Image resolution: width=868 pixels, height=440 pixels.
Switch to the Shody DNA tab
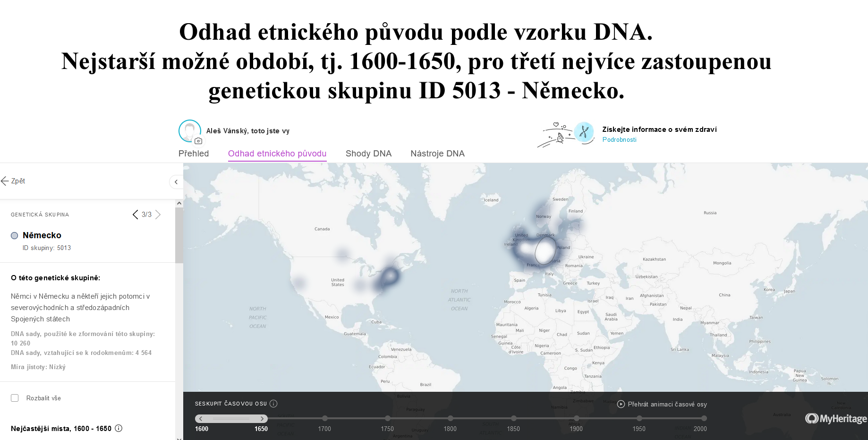click(x=368, y=154)
